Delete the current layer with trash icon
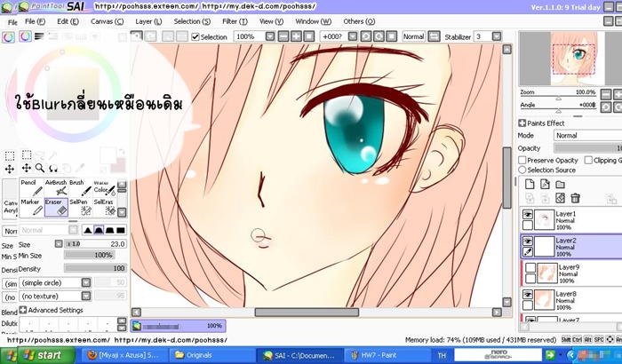Viewport: 622px width, 364px height. coord(575,197)
